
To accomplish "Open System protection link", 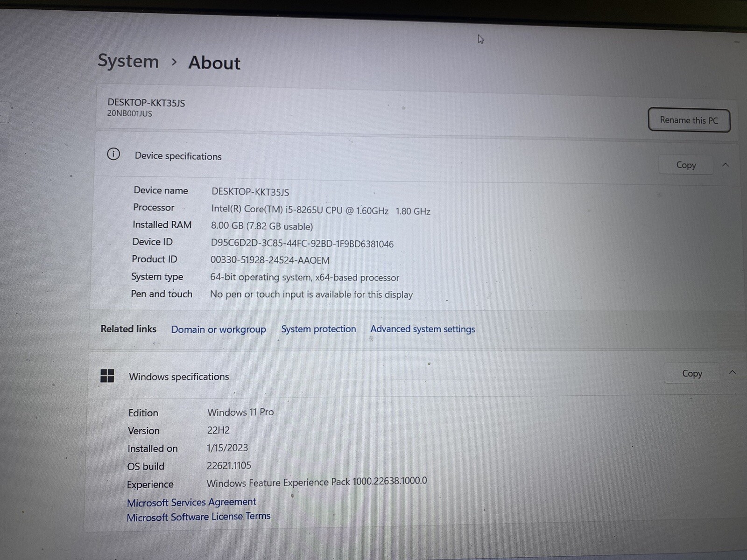I will (x=318, y=329).
